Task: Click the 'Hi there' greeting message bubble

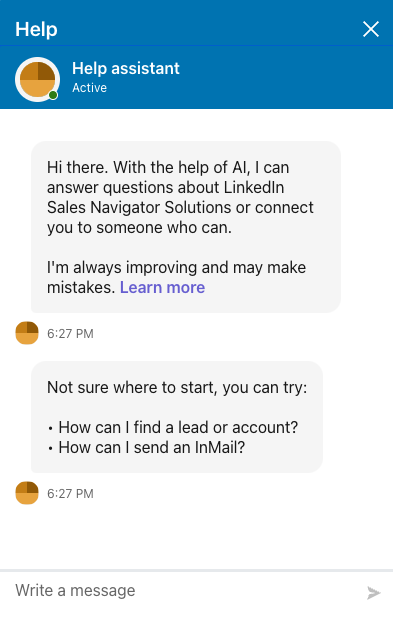Action: (186, 227)
